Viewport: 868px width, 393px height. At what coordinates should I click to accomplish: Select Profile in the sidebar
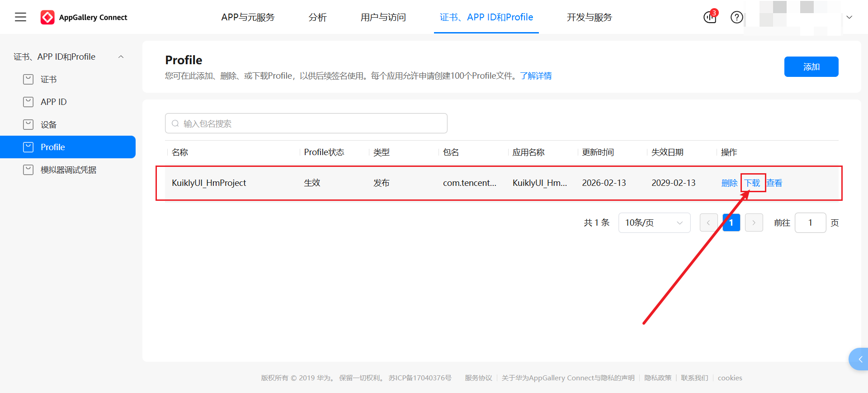[68, 147]
